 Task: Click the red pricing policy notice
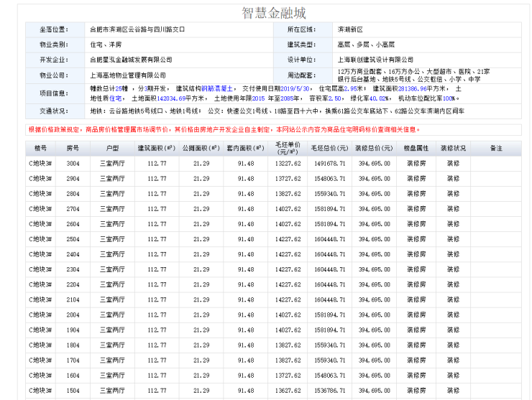point(224,130)
